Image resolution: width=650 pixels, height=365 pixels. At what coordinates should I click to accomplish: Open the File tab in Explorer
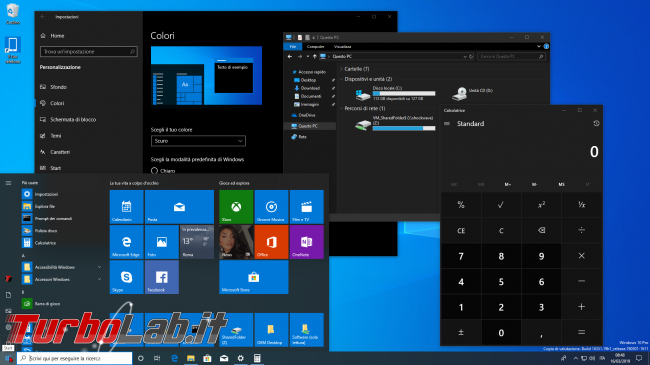coord(293,46)
